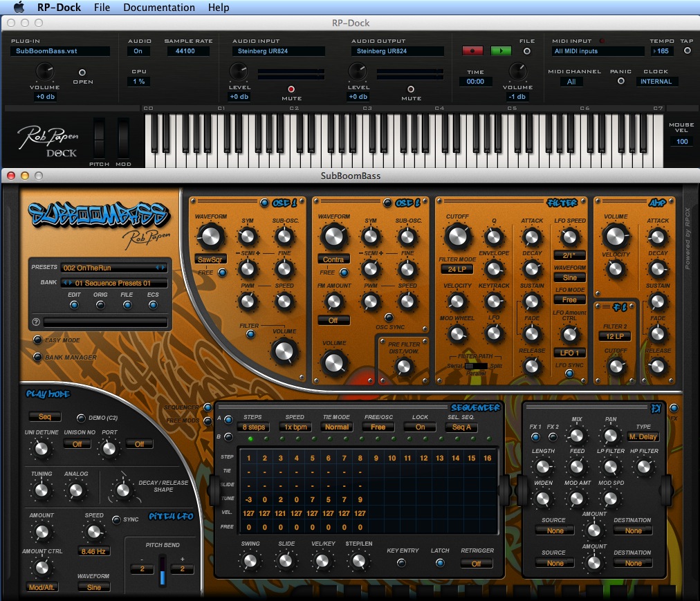700x601 pixels.
Task: Click the Filter Q knob
Action: 493,237
